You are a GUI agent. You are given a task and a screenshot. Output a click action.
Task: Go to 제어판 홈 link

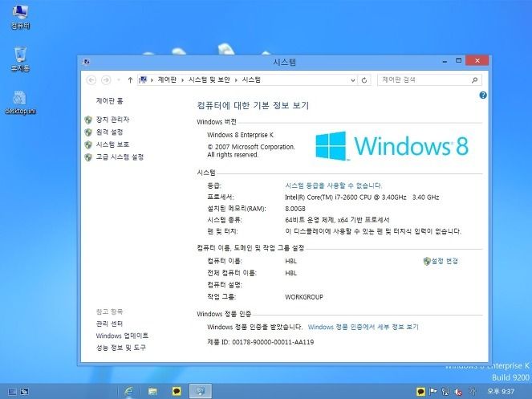pyautogui.click(x=109, y=101)
